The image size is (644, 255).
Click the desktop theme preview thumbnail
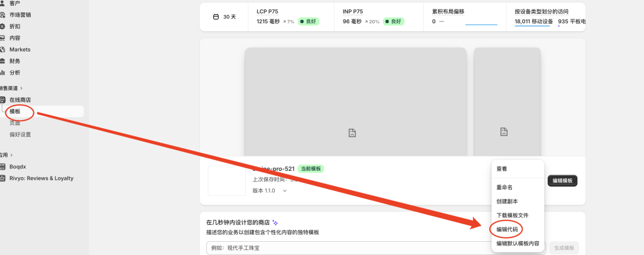355,100
